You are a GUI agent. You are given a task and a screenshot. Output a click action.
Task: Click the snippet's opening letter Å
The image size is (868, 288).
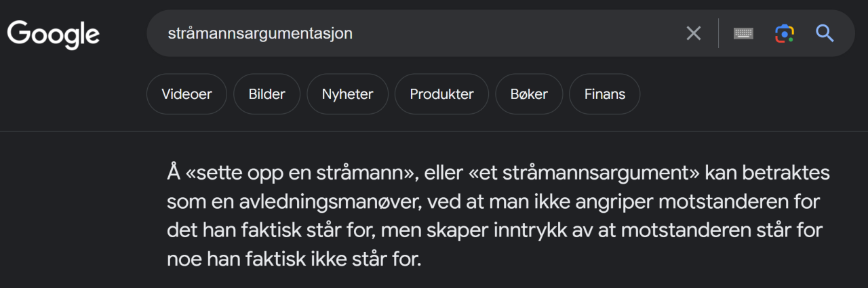(x=173, y=173)
